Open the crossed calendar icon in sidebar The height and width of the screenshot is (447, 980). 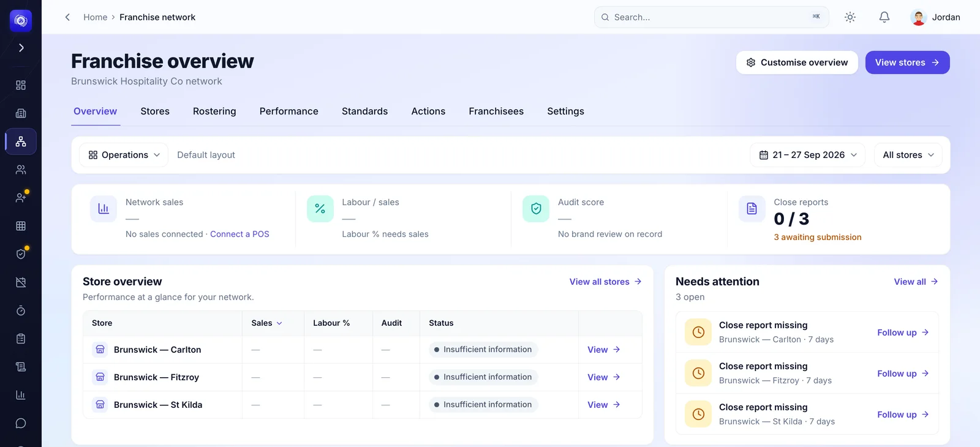point(21,282)
